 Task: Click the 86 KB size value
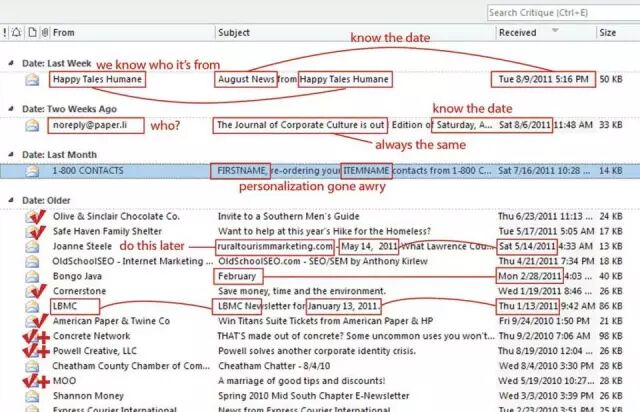click(611, 306)
